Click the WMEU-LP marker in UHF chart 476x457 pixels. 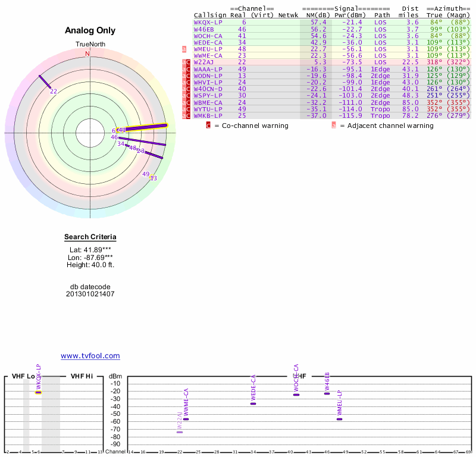pyautogui.click(x=339, y=419)
